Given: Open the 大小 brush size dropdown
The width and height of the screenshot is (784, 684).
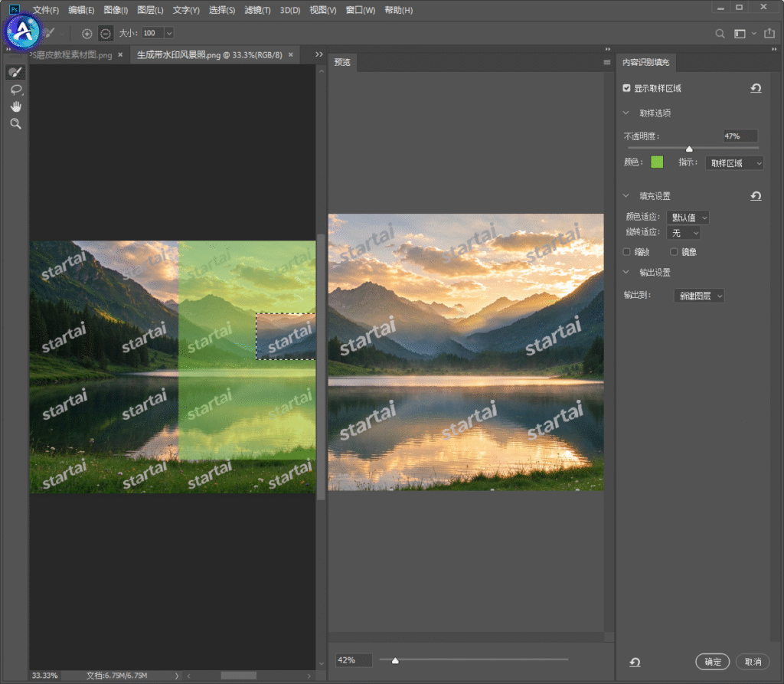Looking at the screenshot, I should click(x=169, y=34).
